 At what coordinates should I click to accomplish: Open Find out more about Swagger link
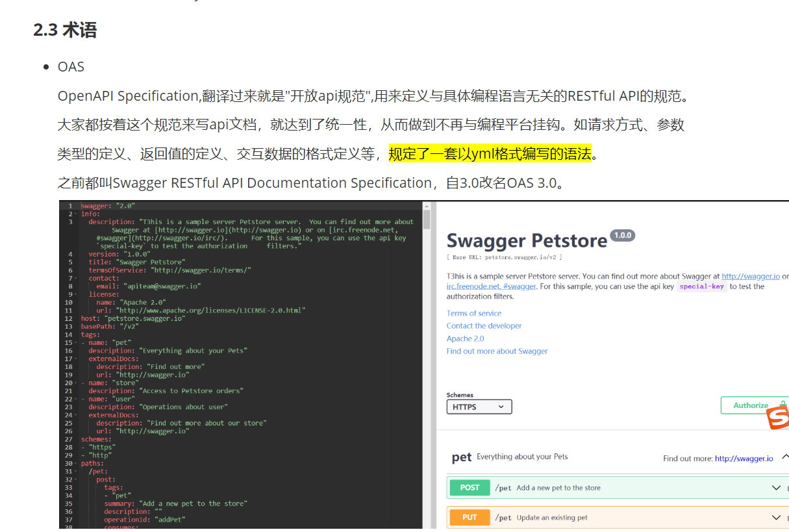tap(497, 351)
